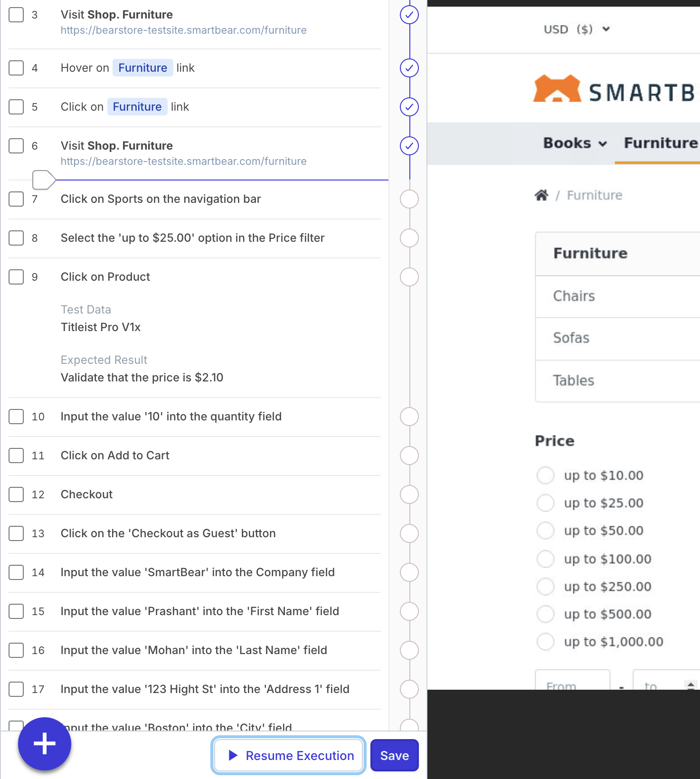Viewport: 700px width, 779px height.
Task: Check the box next to step 4
Action: tap(16, 68)
